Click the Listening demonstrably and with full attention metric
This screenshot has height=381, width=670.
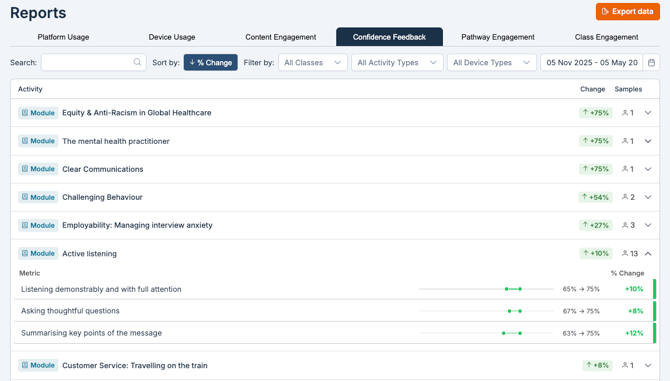101,289
